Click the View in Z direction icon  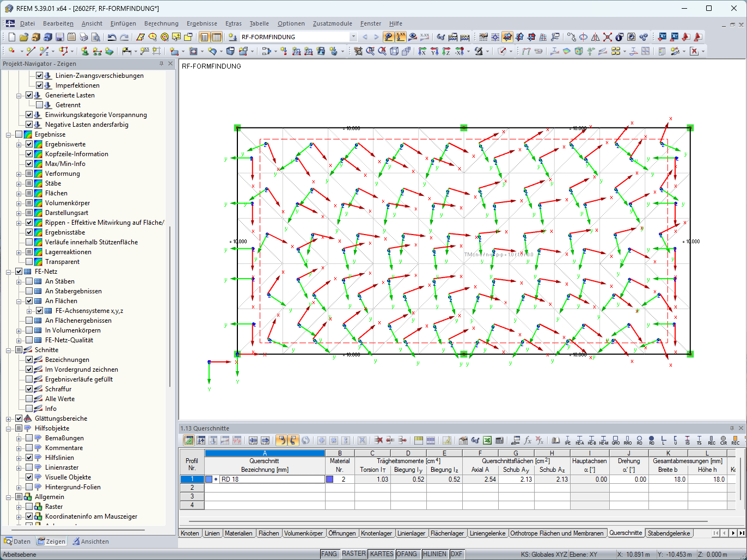(x=446, y=51)
